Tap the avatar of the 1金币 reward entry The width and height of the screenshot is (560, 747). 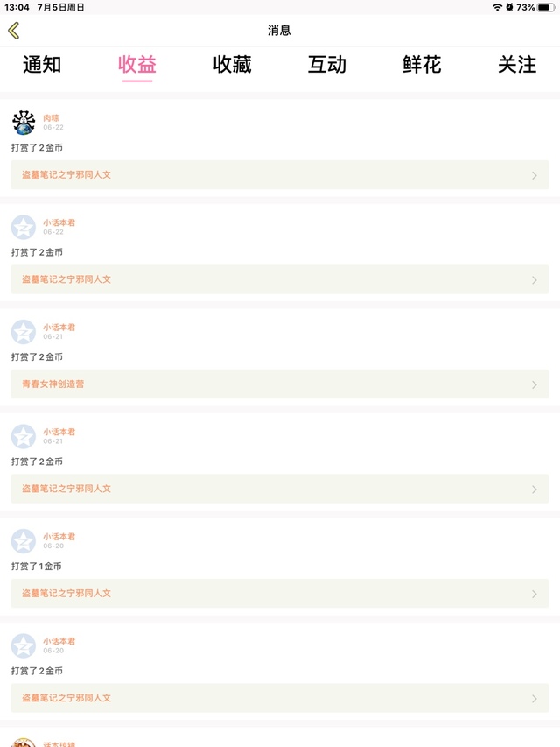(24, 541)
